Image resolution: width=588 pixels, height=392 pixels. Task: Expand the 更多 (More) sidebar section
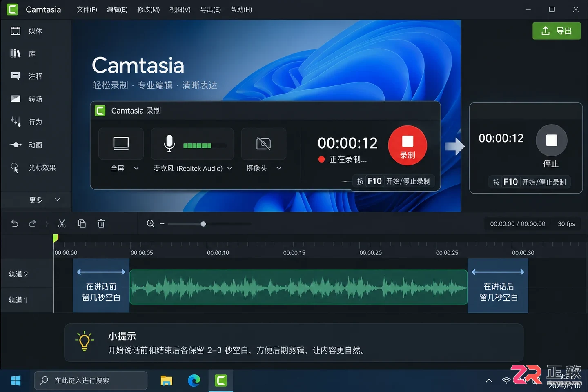[45, 200]
